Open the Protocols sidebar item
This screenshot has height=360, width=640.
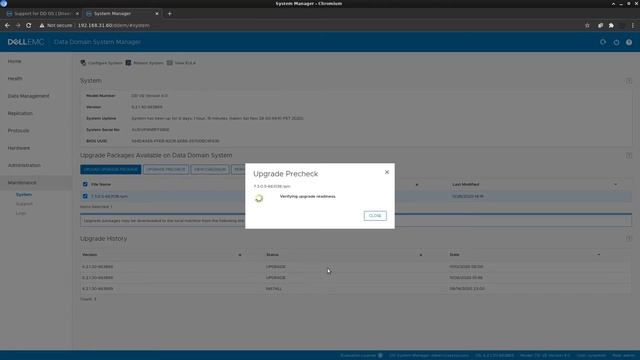coord(18,131)
